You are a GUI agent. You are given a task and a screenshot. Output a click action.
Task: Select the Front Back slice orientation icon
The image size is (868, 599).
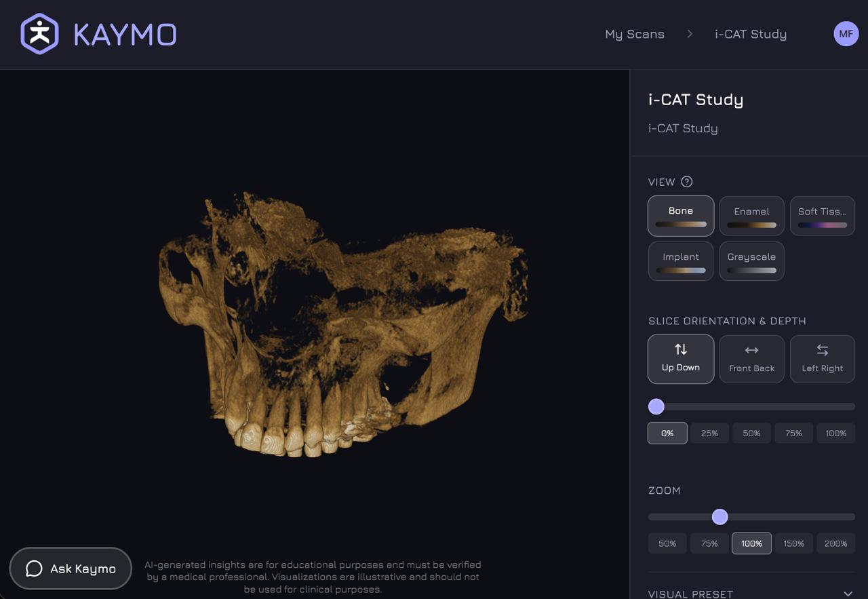pyautogui.click(x=751, y=349)
